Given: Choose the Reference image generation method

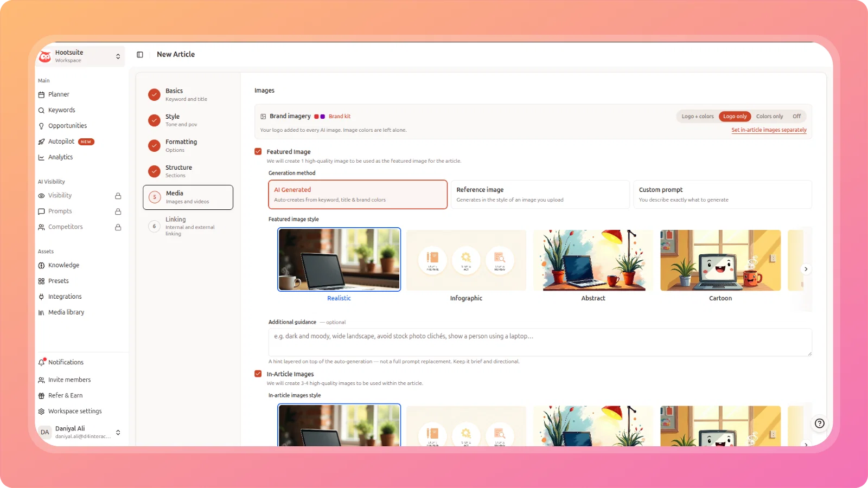Looking at the screenshot, I should [540, 195].
